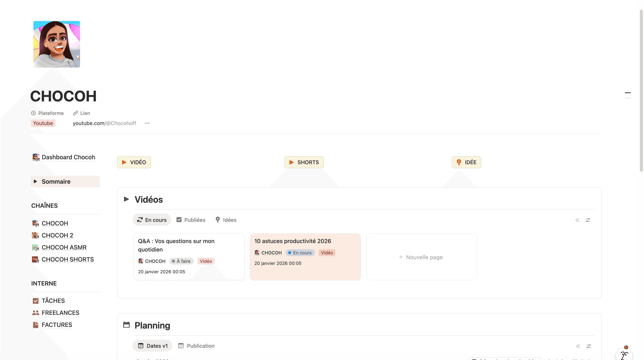Open view options with the sliders icon
Viewport: 644px width, 360px height.
(588, 220)
